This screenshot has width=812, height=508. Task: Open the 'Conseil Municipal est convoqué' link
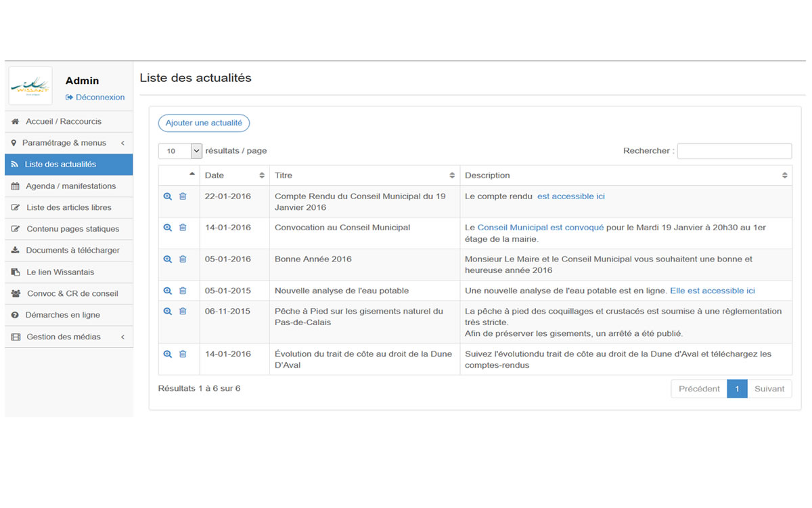click(x=541, y=228)
